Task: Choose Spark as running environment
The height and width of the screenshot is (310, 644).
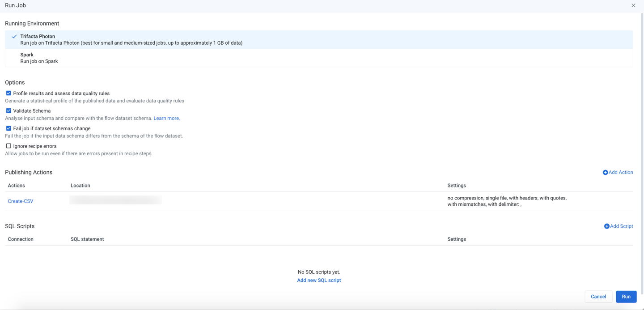Action: click(x=27, y=55)
